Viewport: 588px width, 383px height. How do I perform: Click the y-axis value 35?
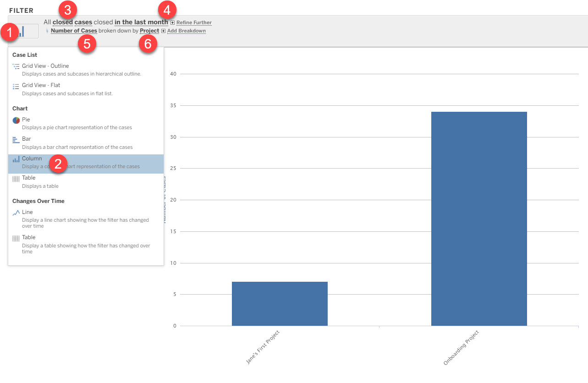[173, 105]
